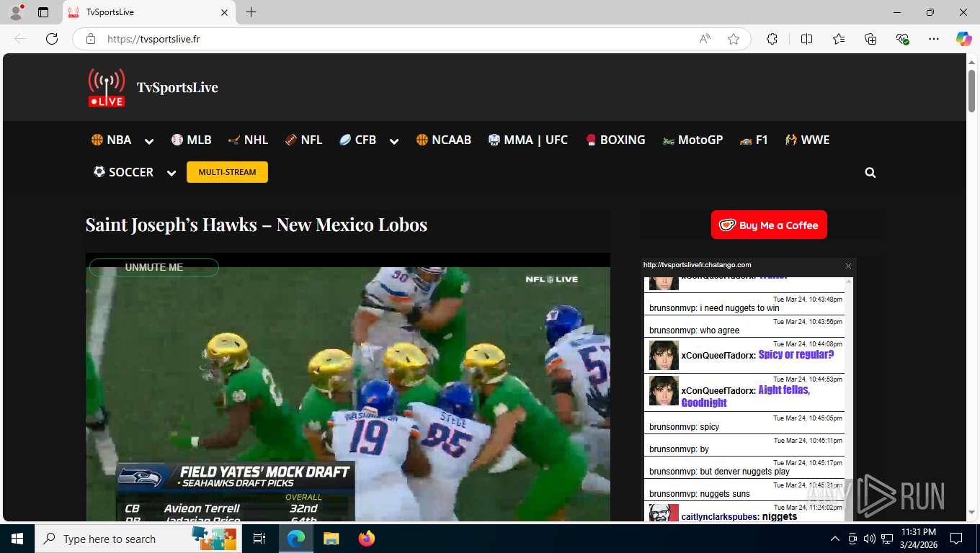The height and width of the screenshot is (553, 980).
Task: Click message 'who agree' in chat
Action: click(720, 331)
